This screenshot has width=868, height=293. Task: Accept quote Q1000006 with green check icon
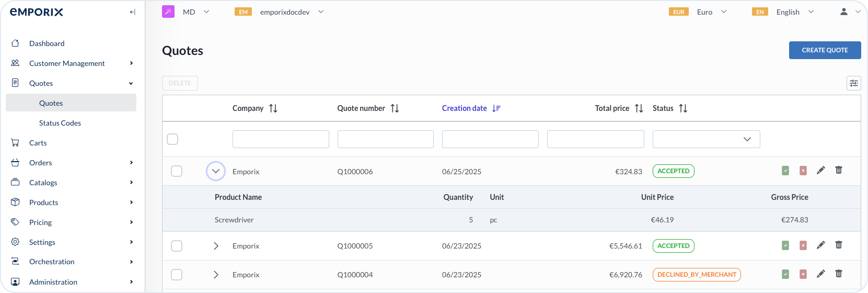pyautogui.click(x=785, y=171)
